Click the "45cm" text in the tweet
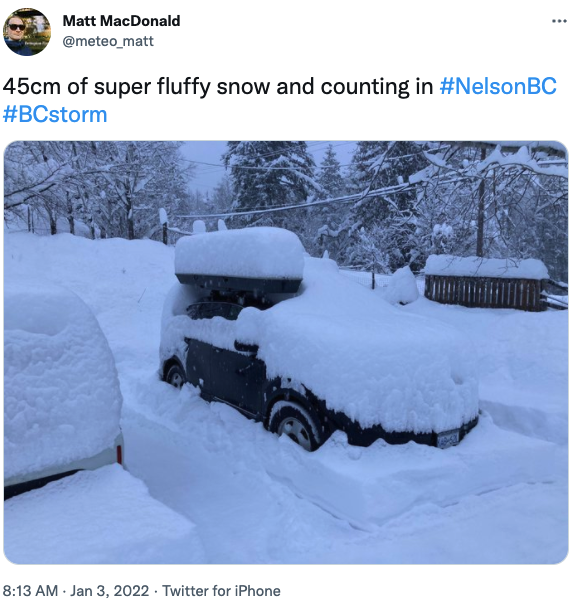This screenshot has width=583, height=614. click(32, 86)
